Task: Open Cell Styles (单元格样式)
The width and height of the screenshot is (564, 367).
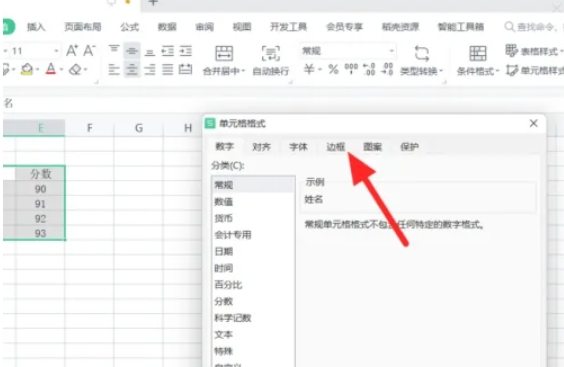Action: (x=535, y=70)
